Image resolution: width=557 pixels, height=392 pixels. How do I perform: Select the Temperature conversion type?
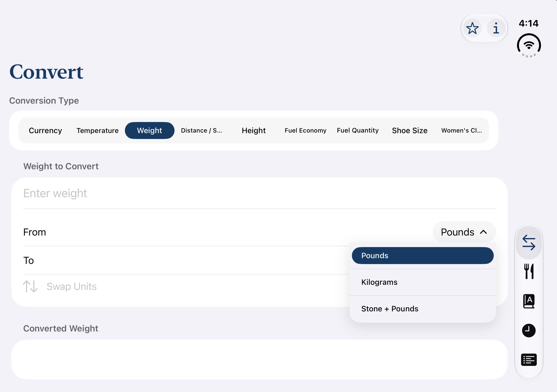click(x=97, y=131)
